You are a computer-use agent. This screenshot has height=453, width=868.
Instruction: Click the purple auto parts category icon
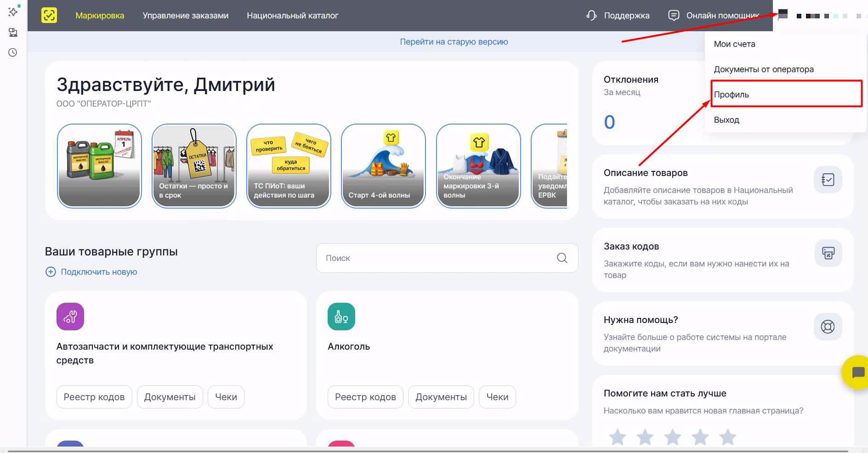click(x=70, y=317)
